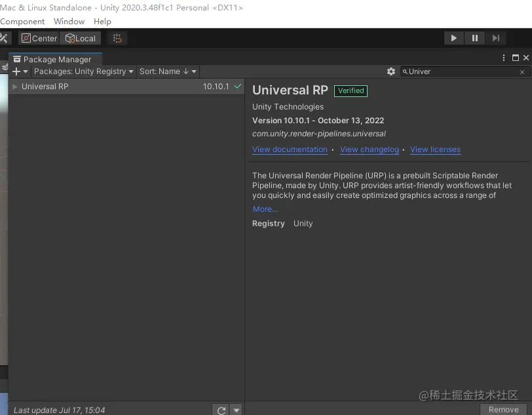Click the Step frame button

(x=496, y=38)
